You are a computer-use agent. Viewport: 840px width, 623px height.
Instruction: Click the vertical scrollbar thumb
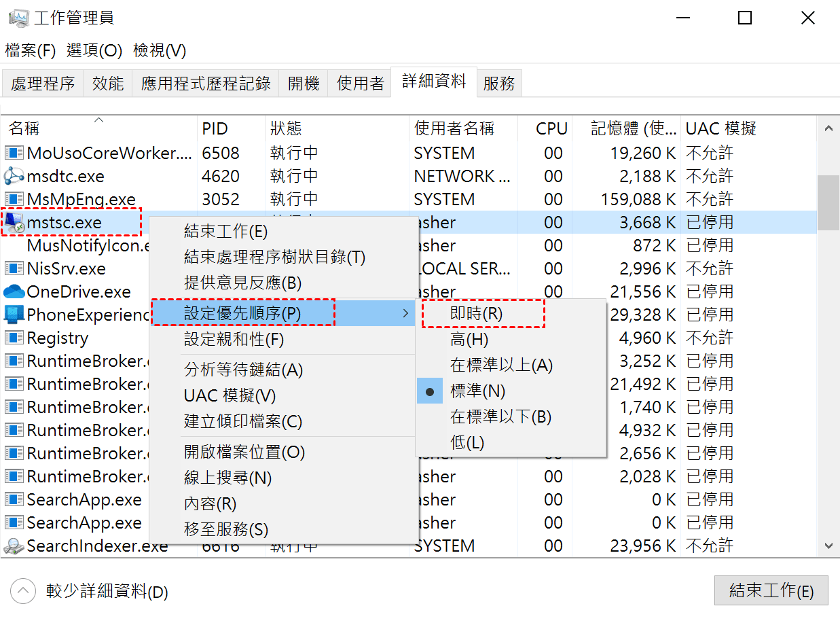tap(828, 202)
